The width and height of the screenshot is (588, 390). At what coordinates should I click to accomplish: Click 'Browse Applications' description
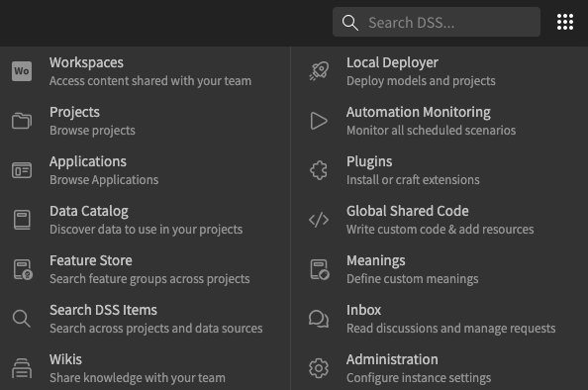[x=104, y=180]
